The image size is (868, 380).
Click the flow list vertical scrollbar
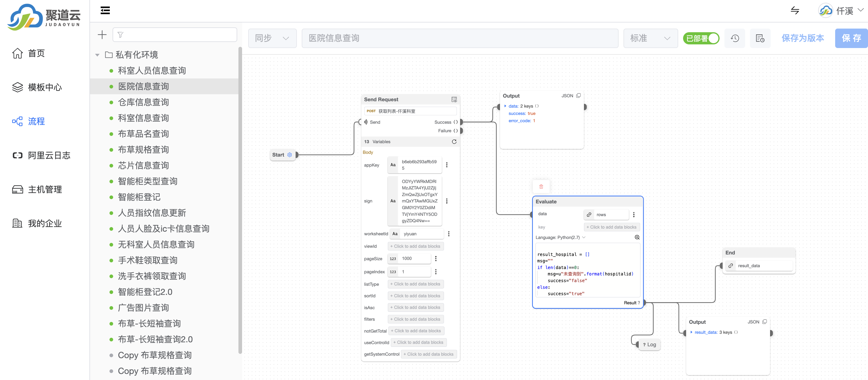(x=240, y=200)
